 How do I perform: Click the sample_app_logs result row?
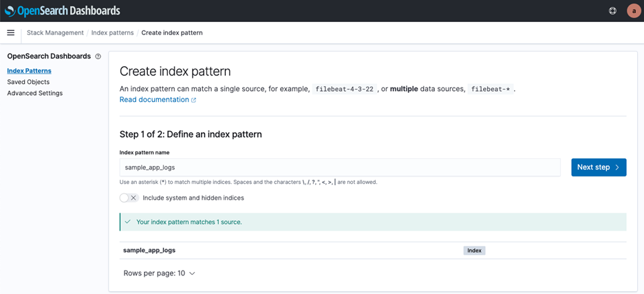(149, 251)
